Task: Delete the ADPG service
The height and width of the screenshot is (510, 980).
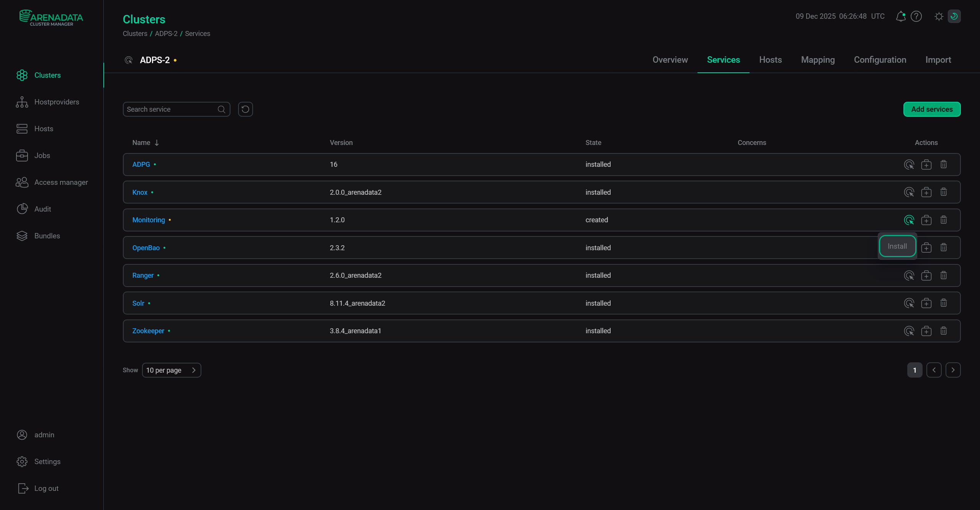Action: tap(943, 165)
